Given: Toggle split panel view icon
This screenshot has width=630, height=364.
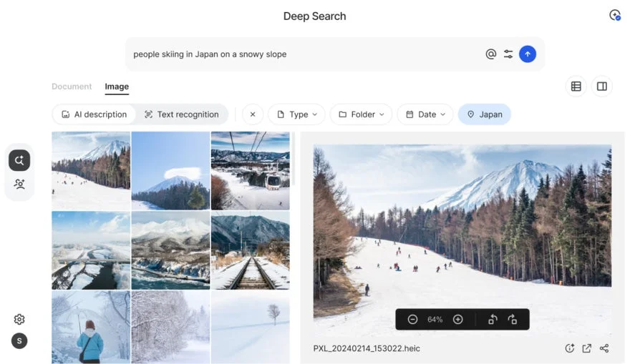Looking at the screenshot, I should 601,87.
